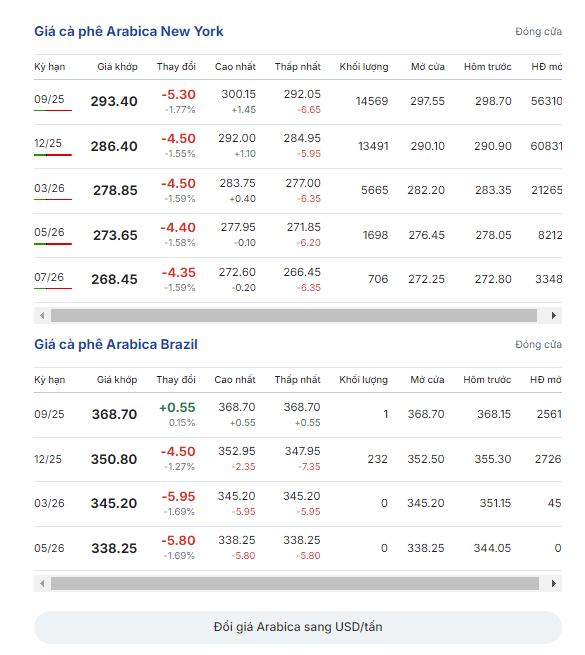Open 'Giá cà phê Arabica Brazil' heading

[116, 344]
